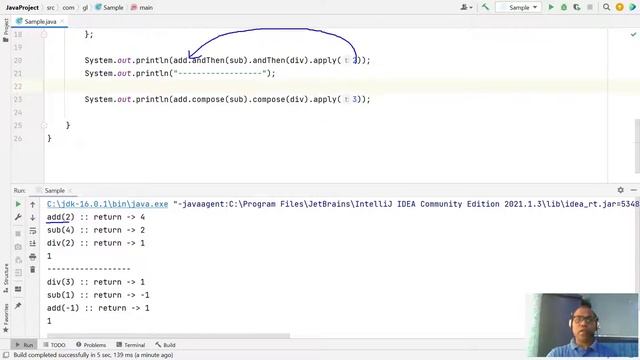Click Up the stack trace arrow

coord(33,204)
